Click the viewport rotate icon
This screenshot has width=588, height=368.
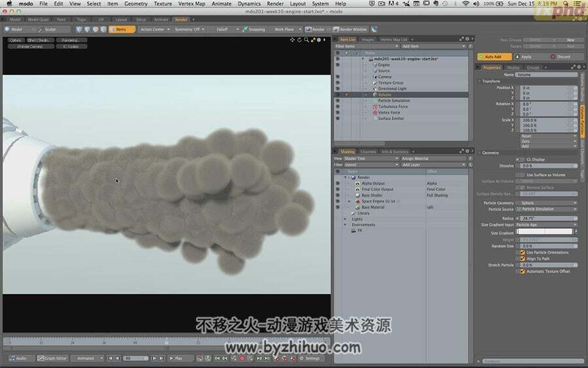click(x=299, y=40)
